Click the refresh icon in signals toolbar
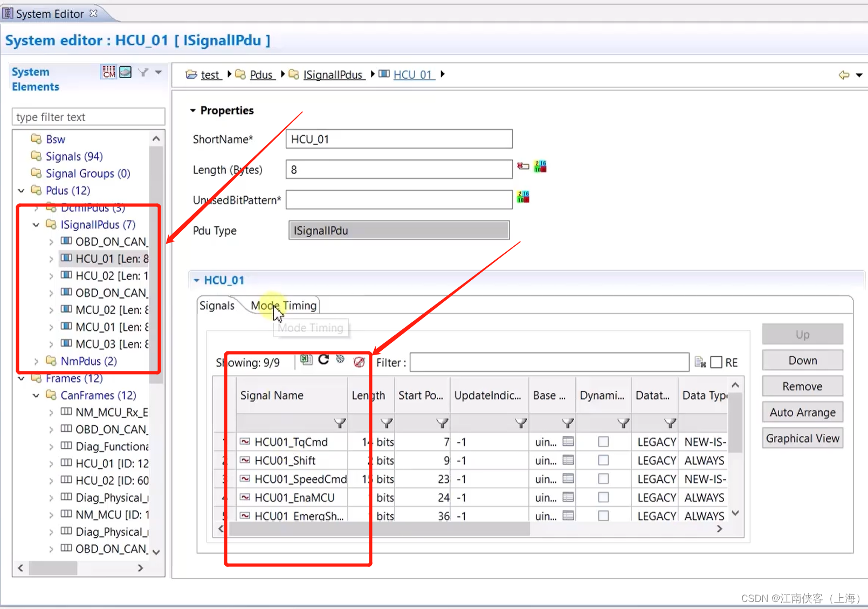868x609 pixels. pos(323,359)
